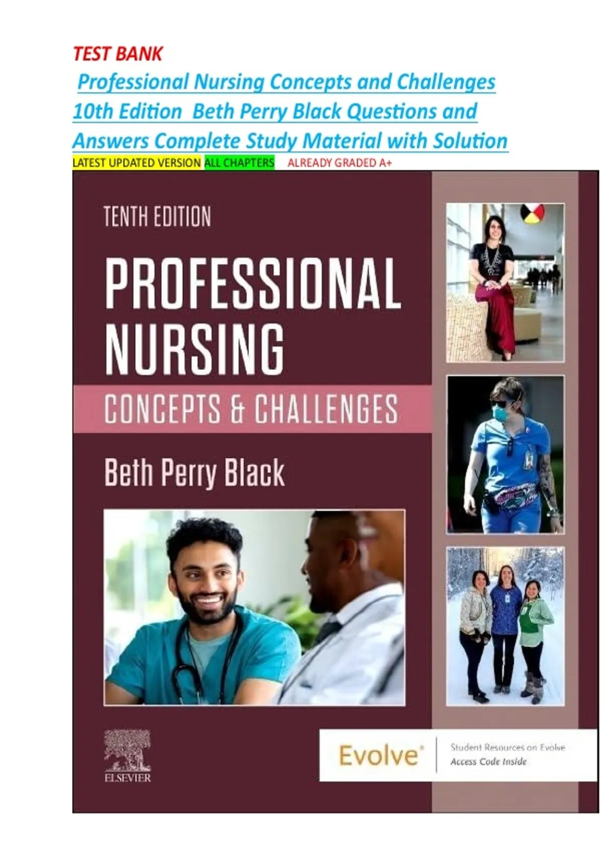The width and height of the screenshot is (613, 868).
Task: Click the Beth Perry Black author name
Action: click(x=195, y=473)
